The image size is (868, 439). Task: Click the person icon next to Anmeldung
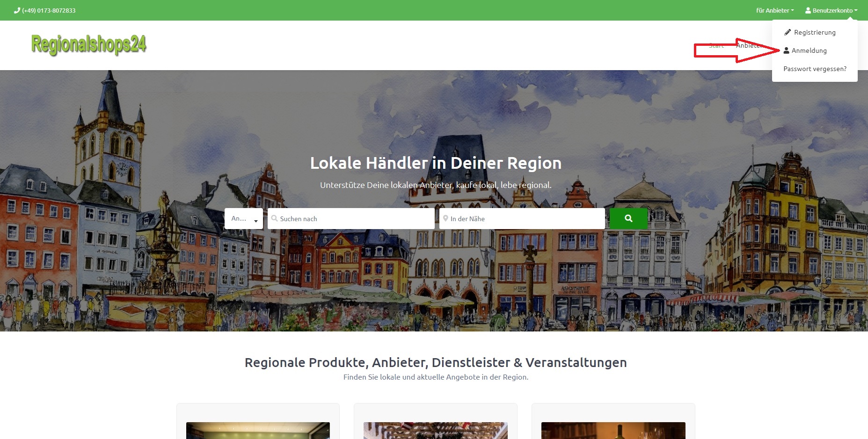pyautogui.click(x=786, y=50)
